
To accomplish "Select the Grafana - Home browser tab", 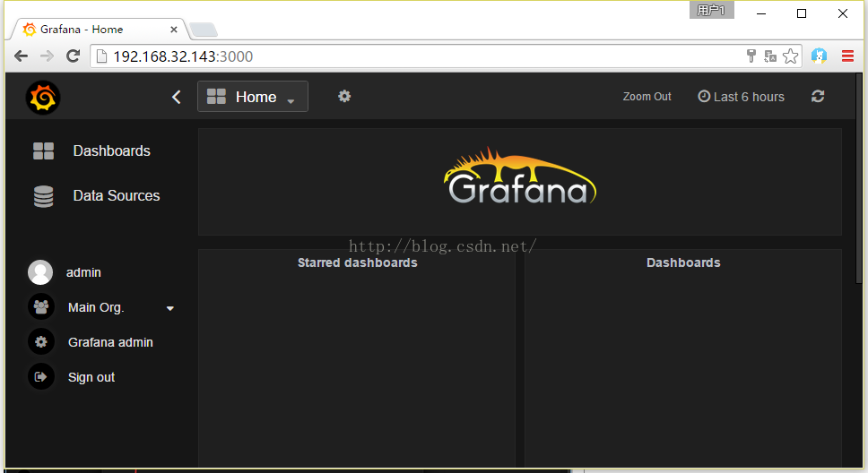I will point(100,30).
